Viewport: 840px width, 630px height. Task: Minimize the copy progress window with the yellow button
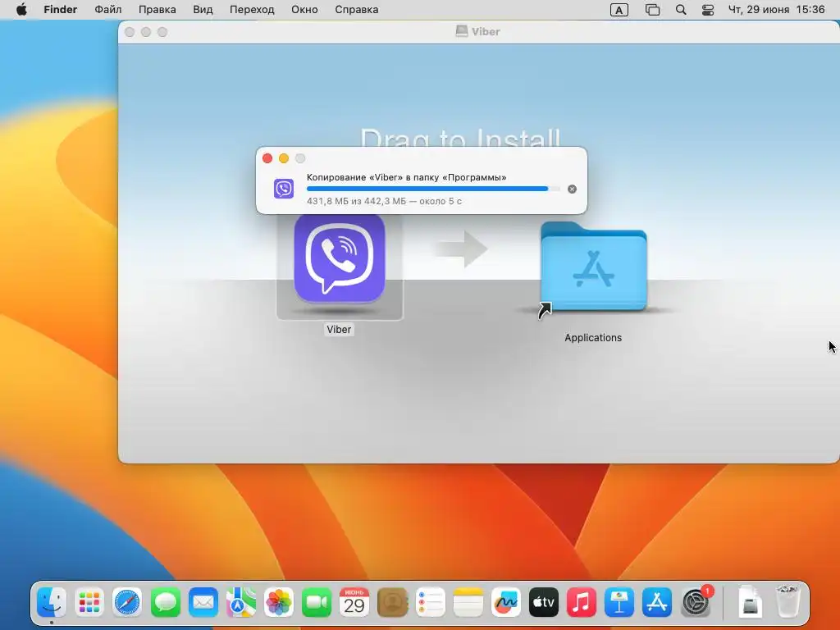(x=284, y=158)
